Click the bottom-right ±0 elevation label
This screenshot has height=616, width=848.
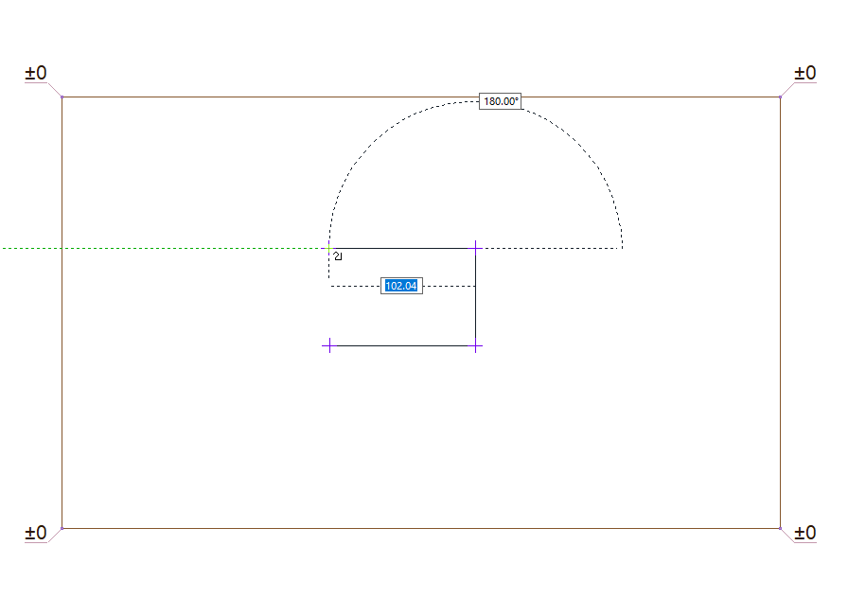(x=805, y=533)
